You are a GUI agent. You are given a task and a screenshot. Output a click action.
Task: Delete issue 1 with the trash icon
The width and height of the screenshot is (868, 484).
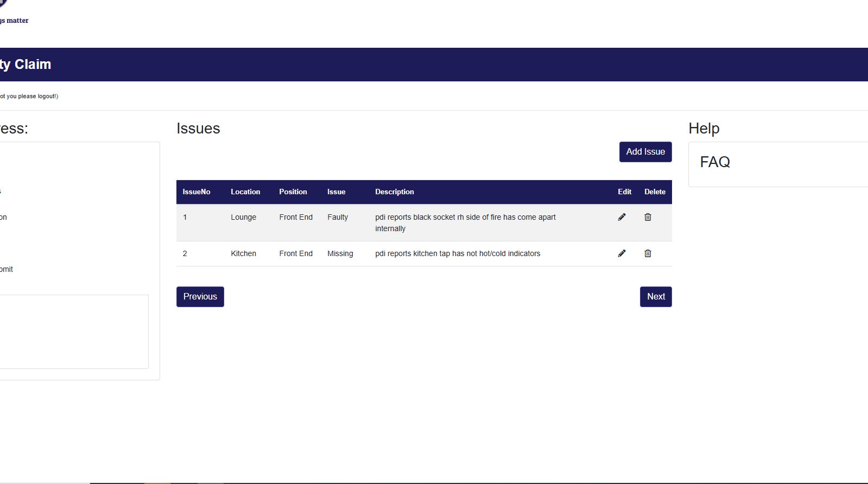[x=648, y=217]
